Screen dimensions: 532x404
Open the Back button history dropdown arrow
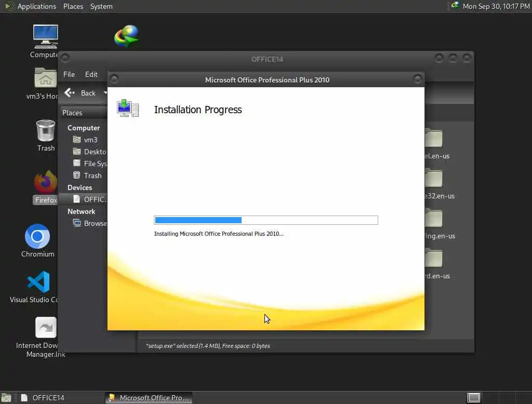pos(105,93)
